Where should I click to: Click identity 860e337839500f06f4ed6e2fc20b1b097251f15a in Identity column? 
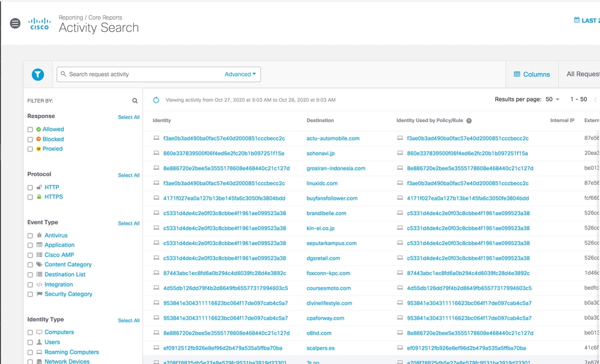pos(223,154)
